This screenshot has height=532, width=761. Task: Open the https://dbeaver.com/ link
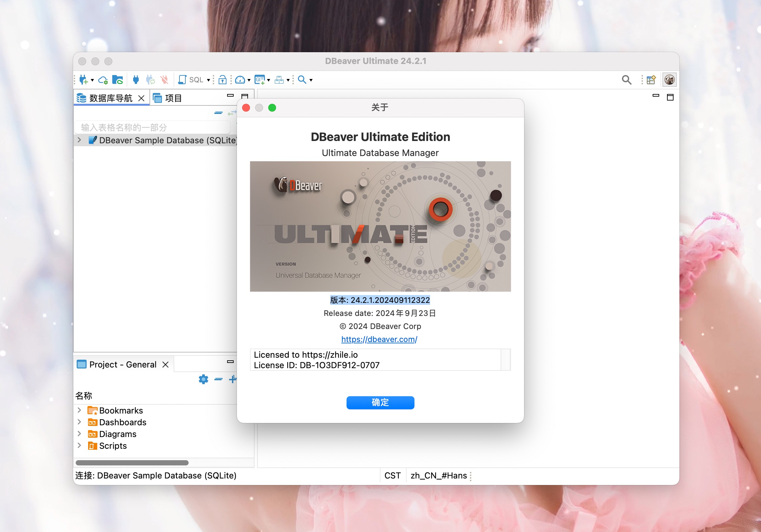coord(379,339)
